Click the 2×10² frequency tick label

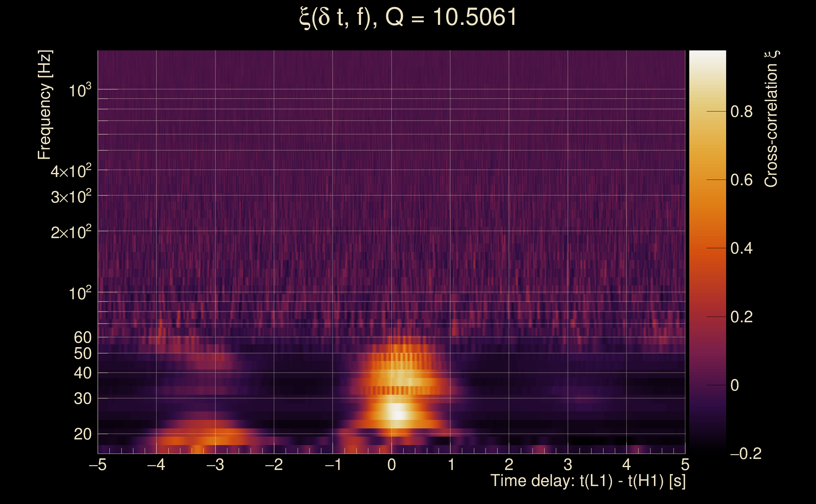pyautogui.click(x=71, y=232)
